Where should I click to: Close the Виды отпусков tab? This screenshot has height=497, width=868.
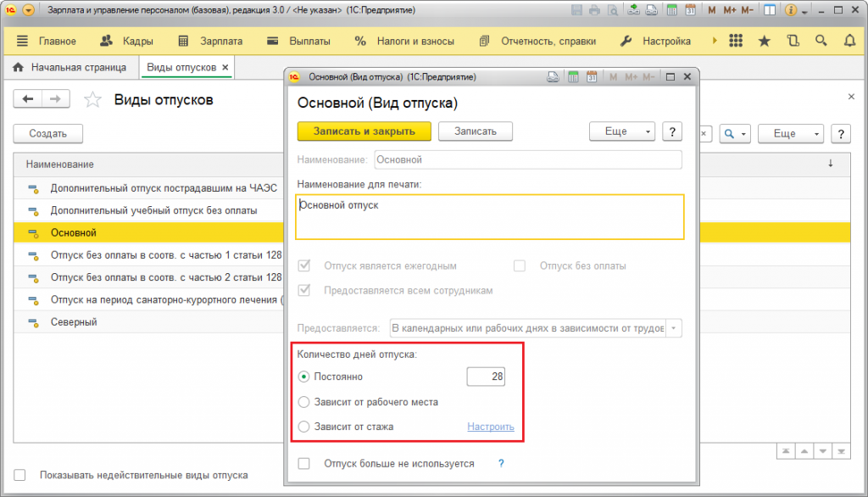click(225, 67)
